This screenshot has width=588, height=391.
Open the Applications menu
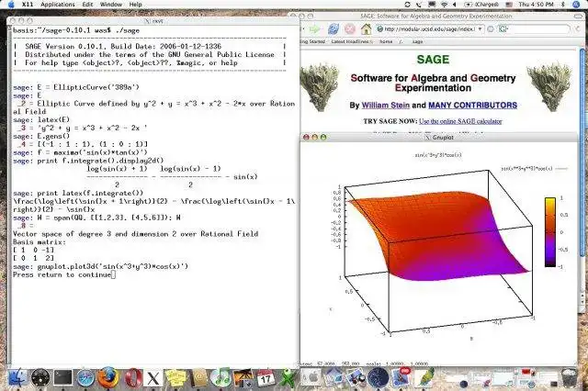pos(57,5)
